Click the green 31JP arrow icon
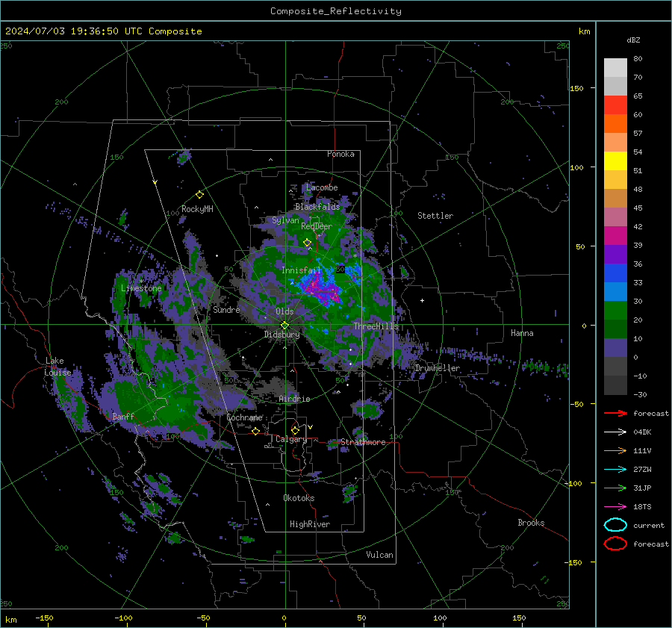 coord(615,488)
